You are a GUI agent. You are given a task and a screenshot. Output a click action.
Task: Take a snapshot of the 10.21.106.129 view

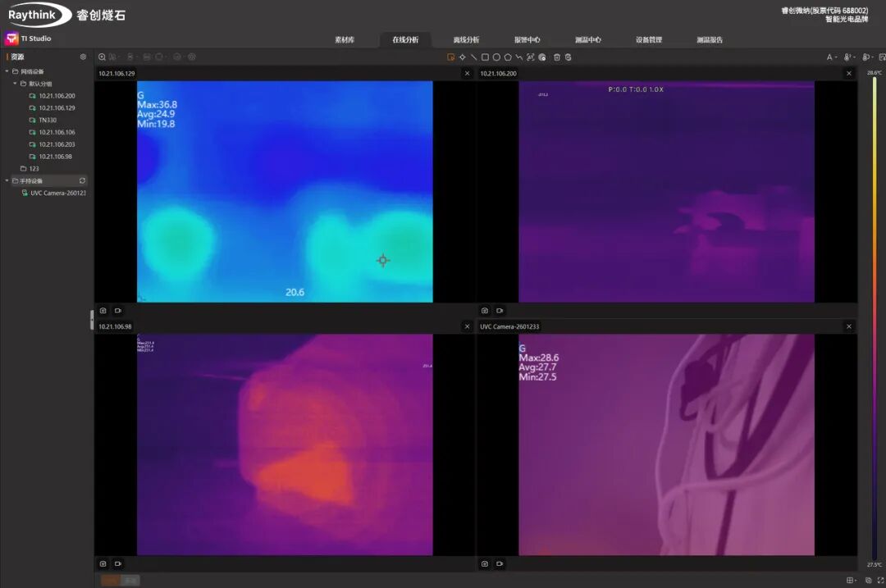(x=103, y=311)
